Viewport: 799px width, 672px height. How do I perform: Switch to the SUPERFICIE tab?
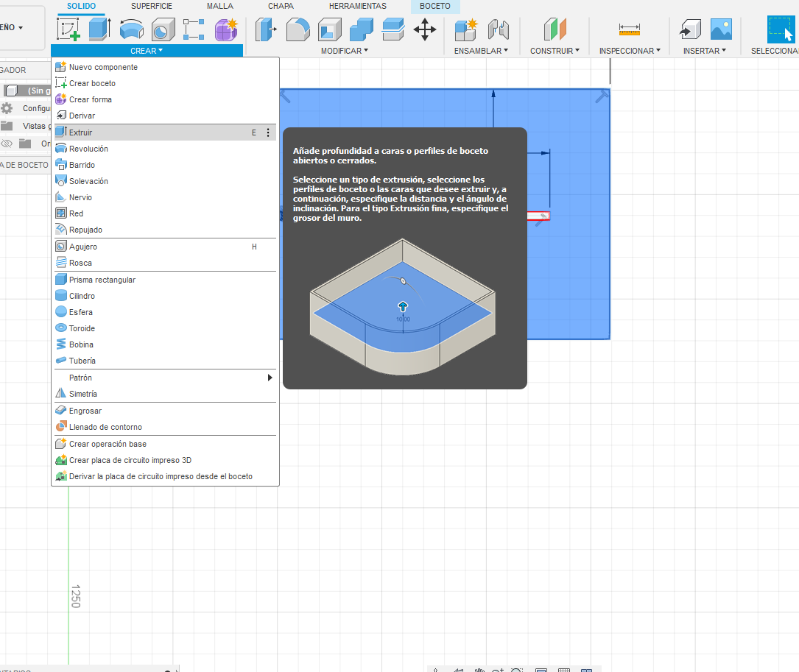[152, 6]
